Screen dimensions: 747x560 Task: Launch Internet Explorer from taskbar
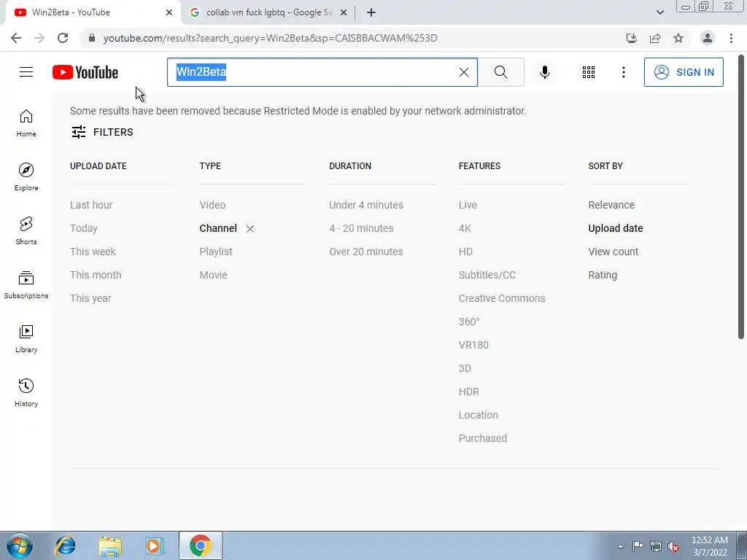tap(65, 545)
